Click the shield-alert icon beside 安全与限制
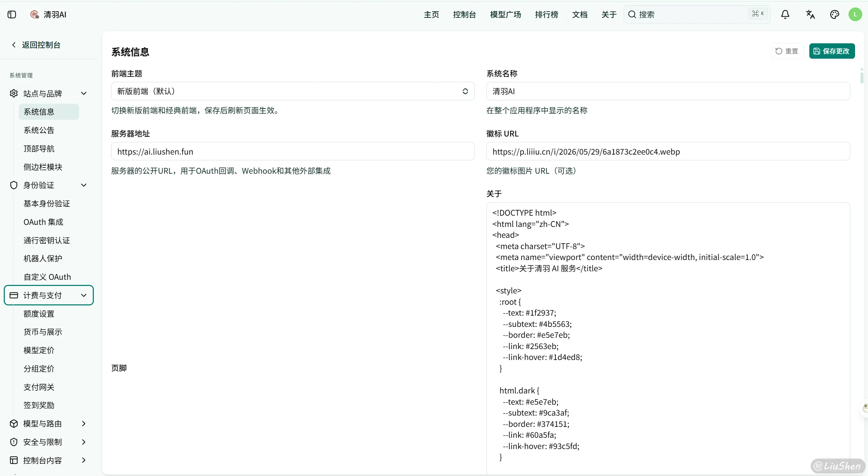This screenshot has height=476, width=868. point(14,442)
